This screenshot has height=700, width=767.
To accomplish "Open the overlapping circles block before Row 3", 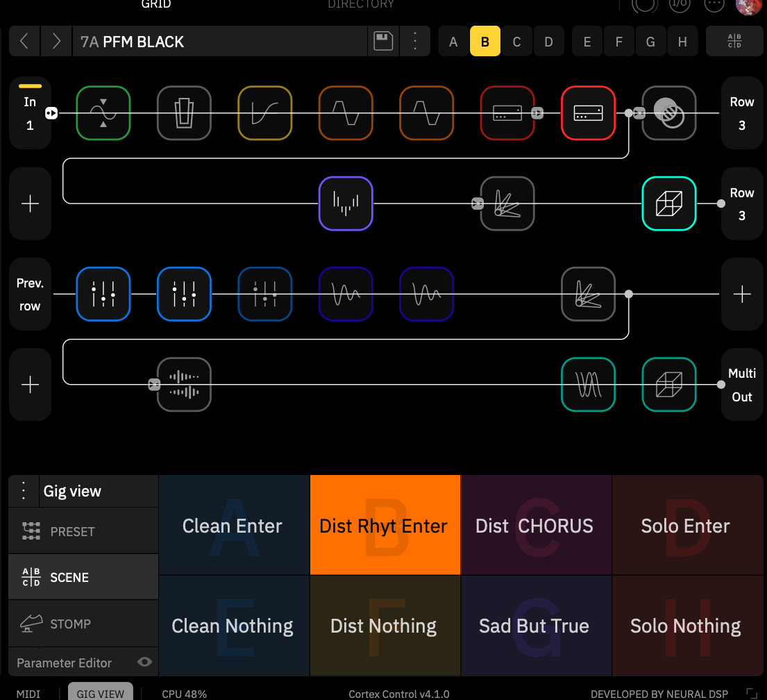I will pyautogui.click(x=668, y=113).
